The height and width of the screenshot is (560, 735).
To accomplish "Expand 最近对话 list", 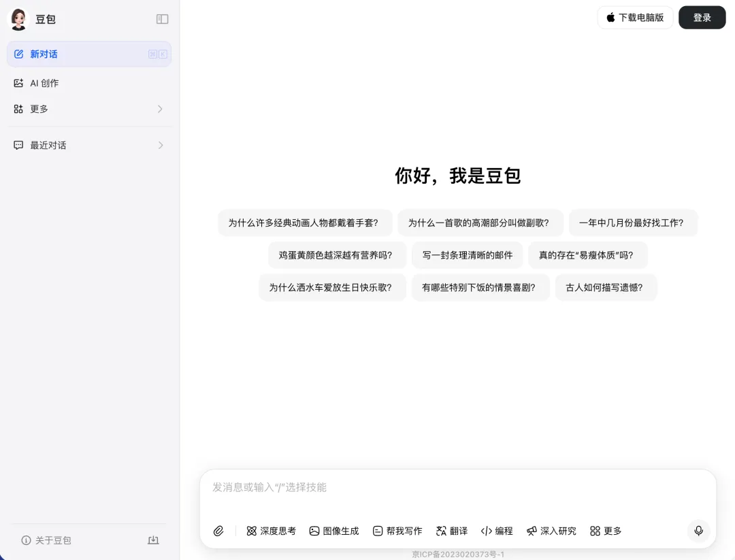I will [89, 145].
